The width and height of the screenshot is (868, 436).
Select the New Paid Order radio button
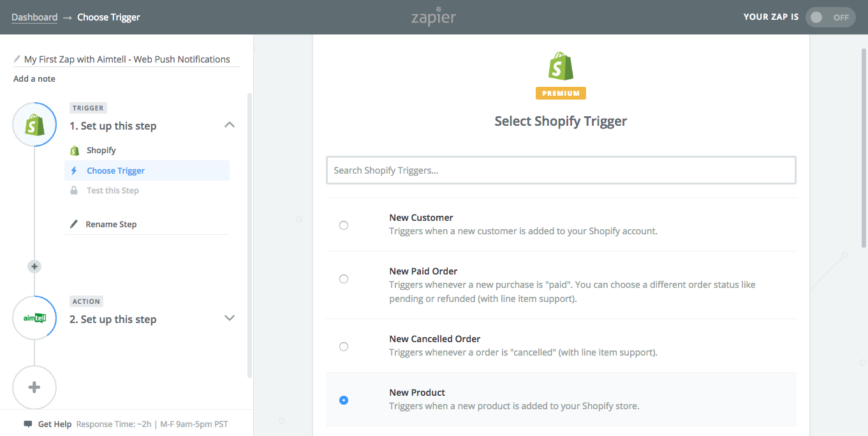coord(344,279)
